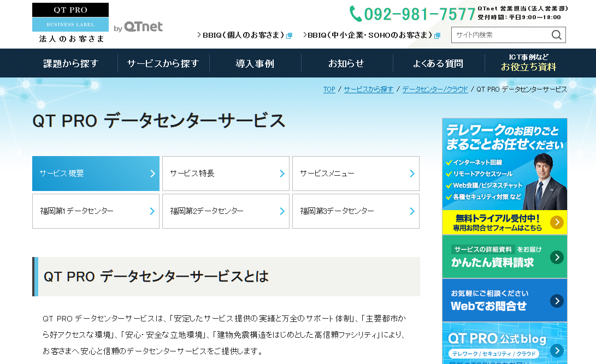596x364 pixels.
Task: Follow the BBIQ(個人のお客さま) link
Action: [x=244, y=35]
